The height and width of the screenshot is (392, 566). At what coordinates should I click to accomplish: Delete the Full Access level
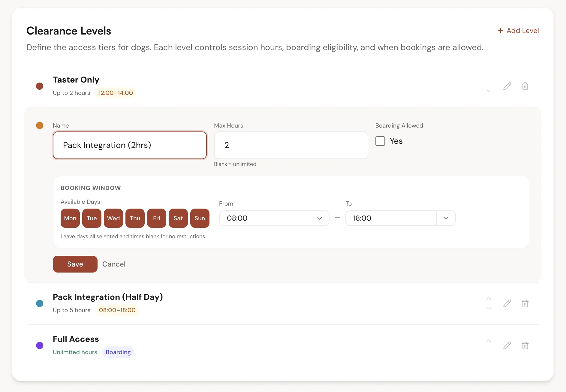click(525, 345)
